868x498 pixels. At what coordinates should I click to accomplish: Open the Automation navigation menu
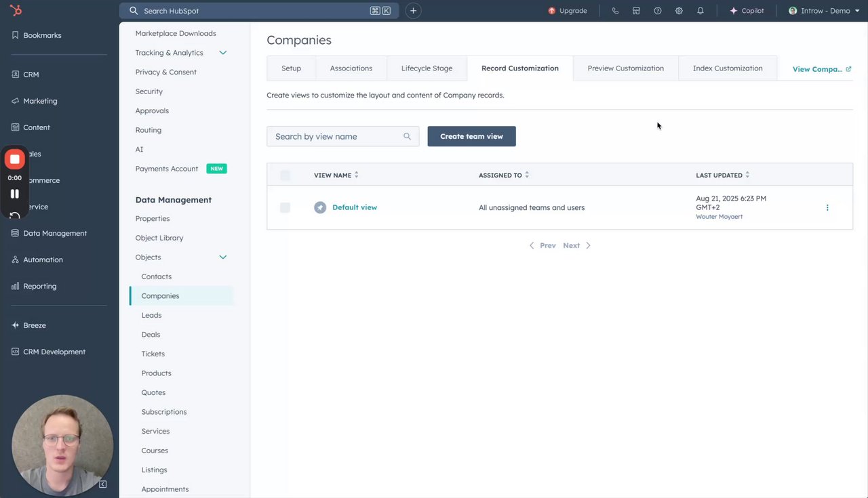click(x=37, y=260)
